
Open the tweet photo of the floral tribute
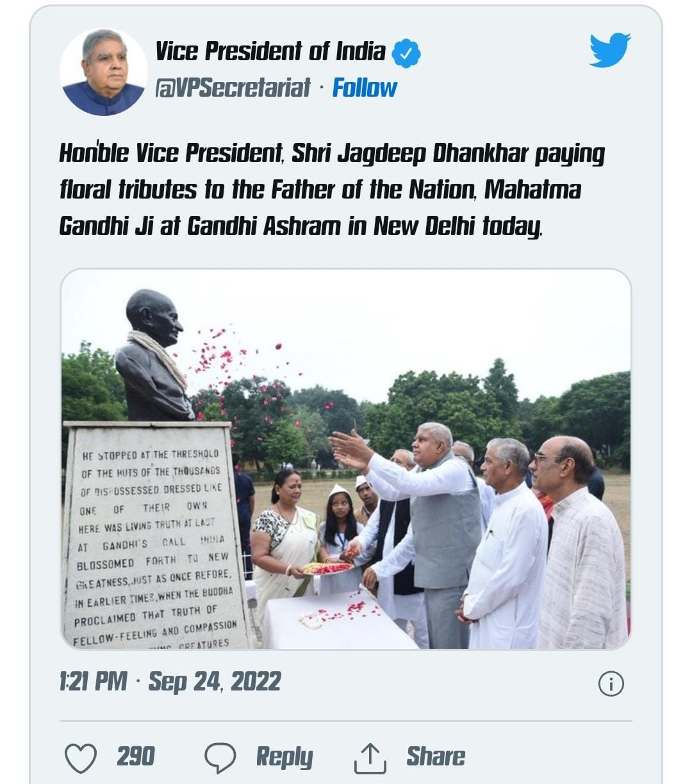tap(346, 459)
